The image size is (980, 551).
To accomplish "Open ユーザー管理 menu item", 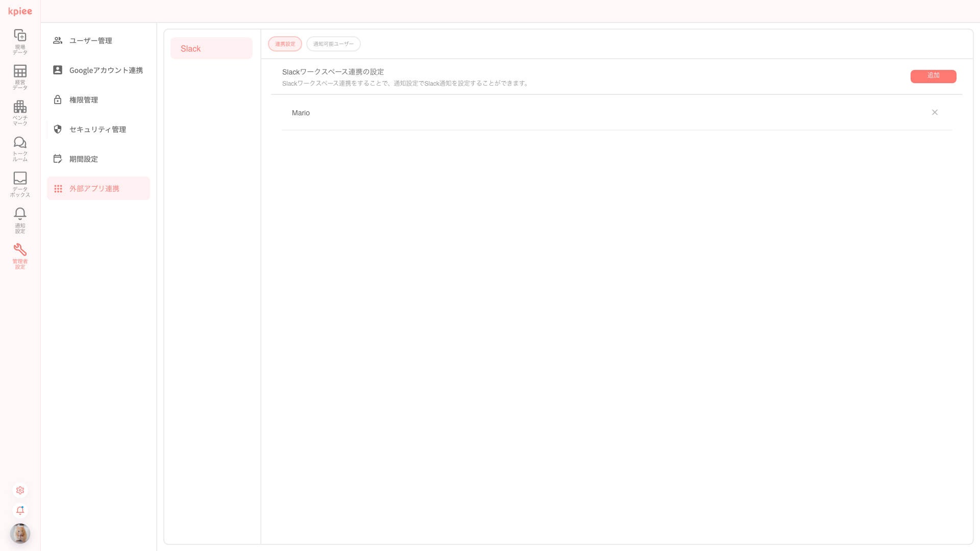I will coord(90,41).
